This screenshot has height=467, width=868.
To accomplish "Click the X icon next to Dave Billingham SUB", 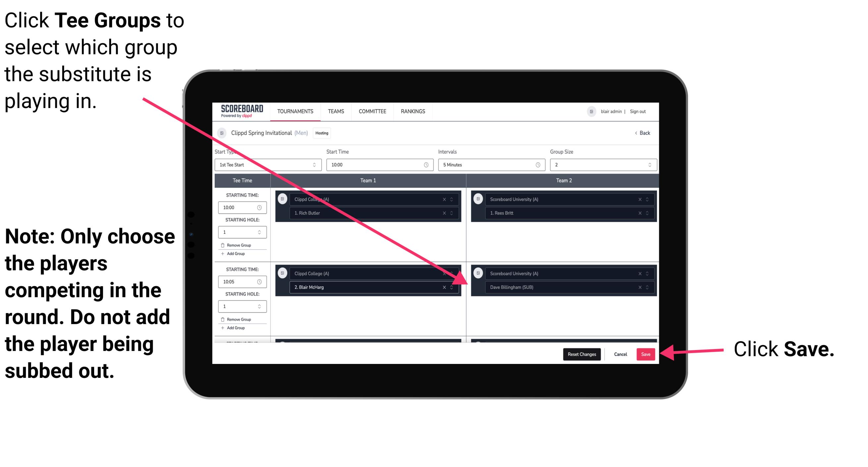I will click(639, 287).
